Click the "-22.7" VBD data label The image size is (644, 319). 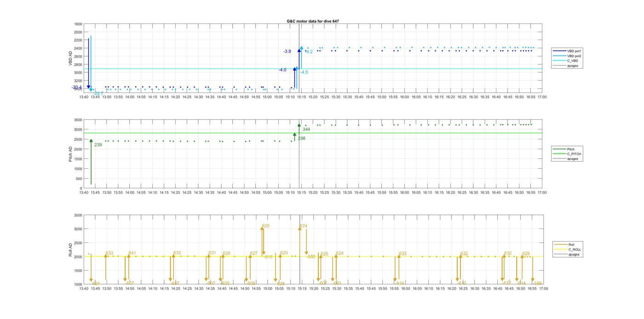click(98, 93)
